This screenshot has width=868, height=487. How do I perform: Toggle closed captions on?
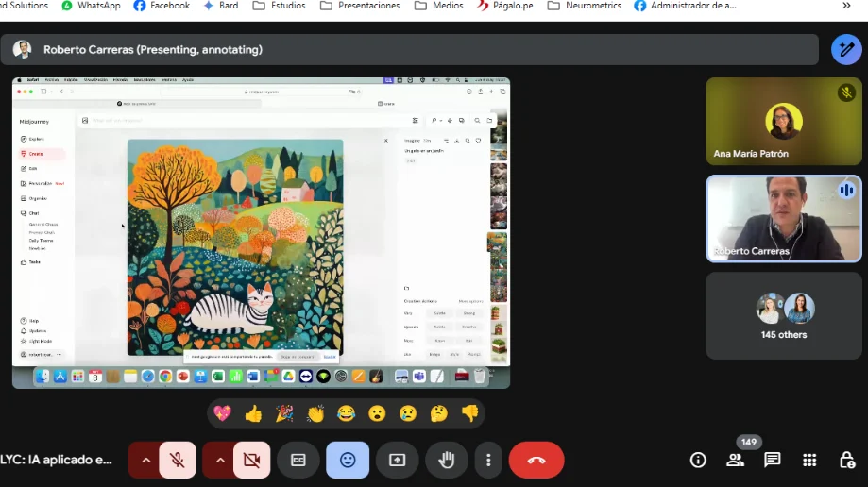point(298,460)
